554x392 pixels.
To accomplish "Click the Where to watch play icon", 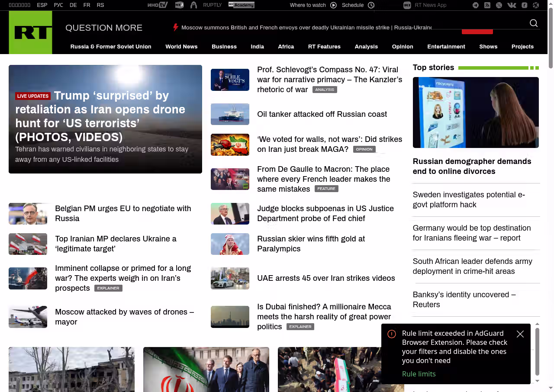I will coord(333,5).
